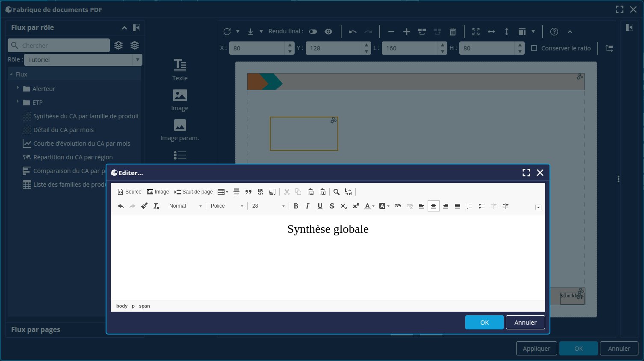Click the remove format icon
644x361 pixels.
click(157, 206)
